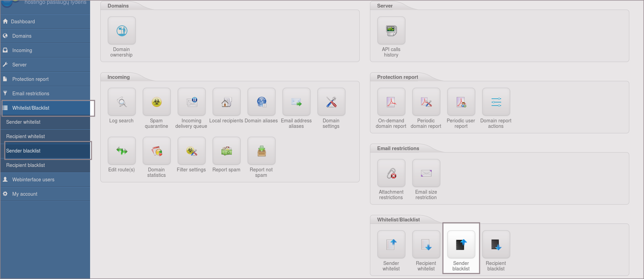Open Incoming delivery queue
The width and height of the screenshot is (644, 279).
click(191, 102)
